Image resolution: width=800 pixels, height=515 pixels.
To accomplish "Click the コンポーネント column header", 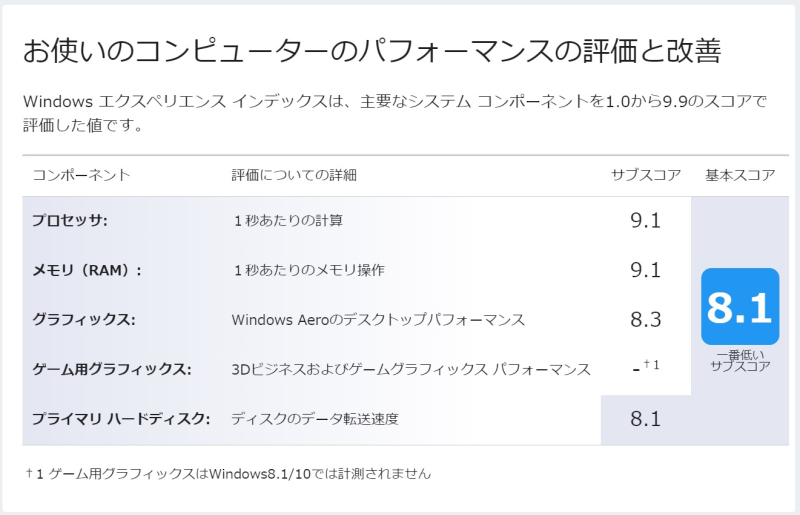I will 82,175.
